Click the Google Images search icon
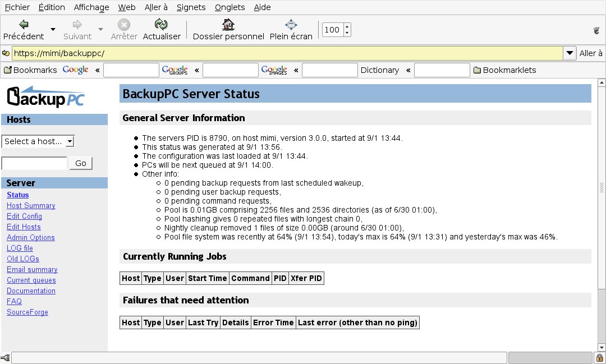This screenshot has height=364, width=606. coord(274,70)
